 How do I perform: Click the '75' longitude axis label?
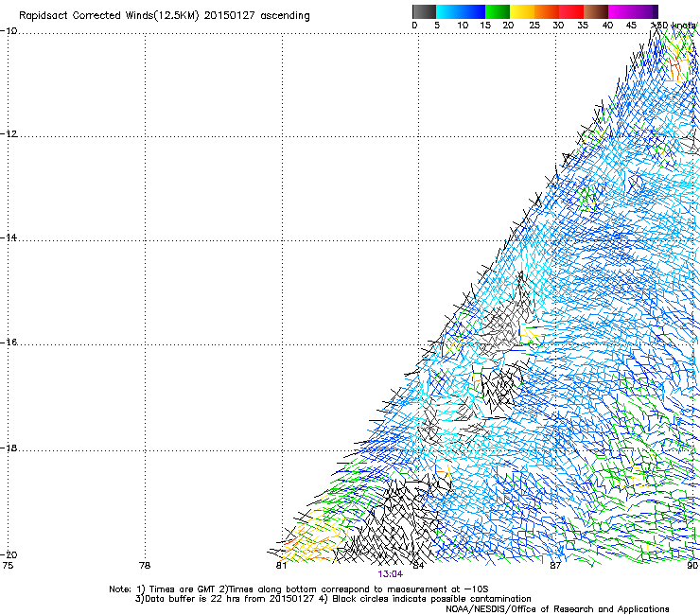[8, 566]
